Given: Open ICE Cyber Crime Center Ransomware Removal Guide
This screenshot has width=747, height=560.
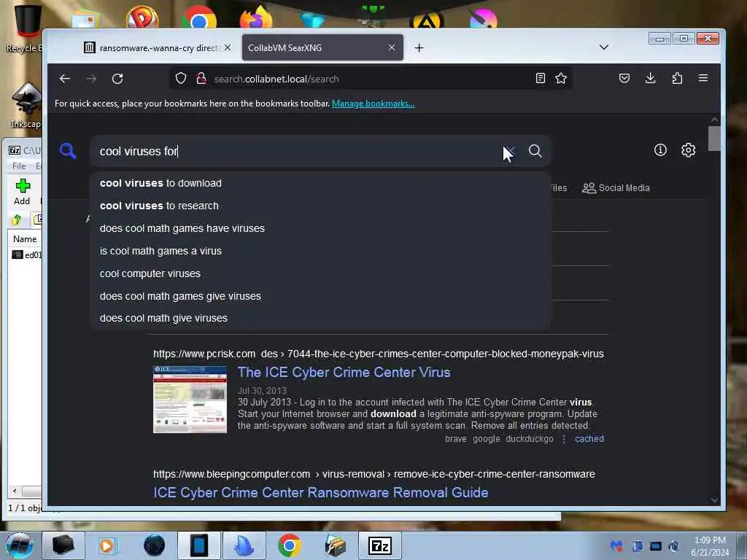Looking at the screenshot, I should [x=321, y=492].
